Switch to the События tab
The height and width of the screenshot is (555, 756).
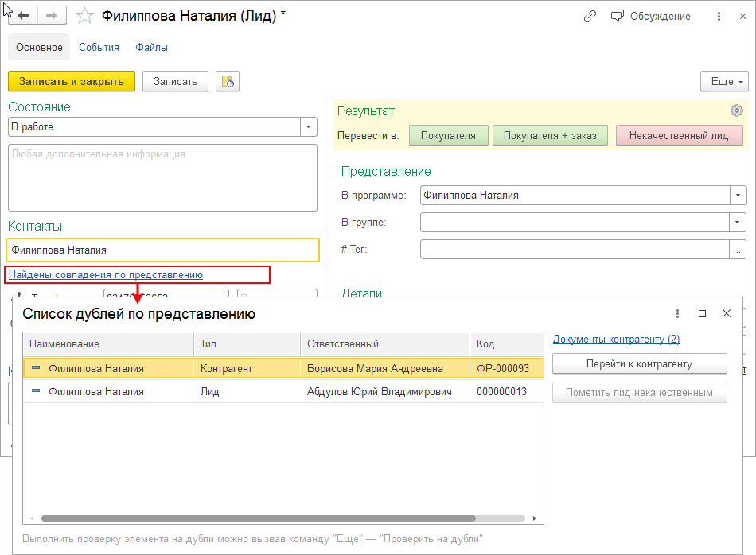99,48
